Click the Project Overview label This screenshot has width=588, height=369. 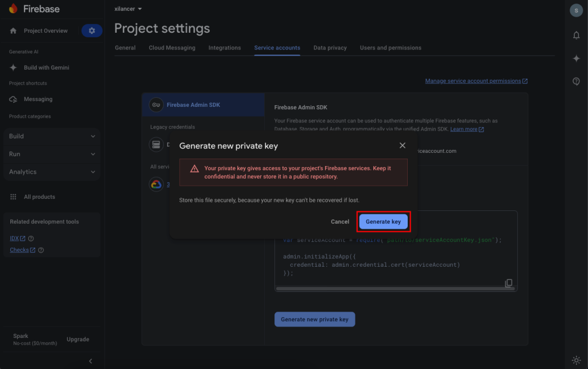point(46,31)
